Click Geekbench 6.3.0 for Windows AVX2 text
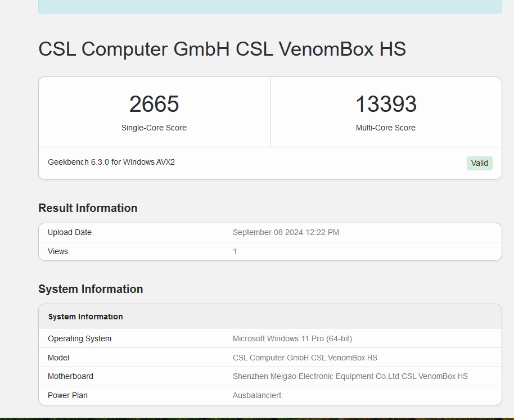Image resolution: width=514 pixels, height=420 pixels. click(111, 162)
